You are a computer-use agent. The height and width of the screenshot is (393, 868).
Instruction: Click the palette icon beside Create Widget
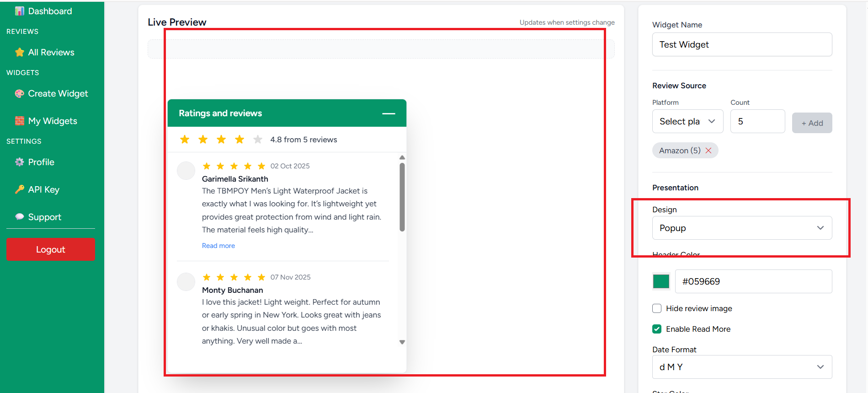pyautogui.click(x=19, y=94)
